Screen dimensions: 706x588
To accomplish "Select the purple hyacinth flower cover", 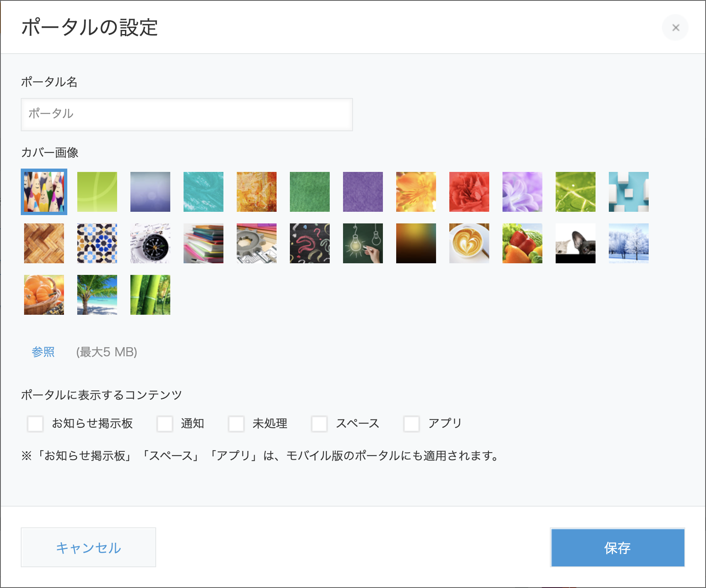I will [x=522, y=192].
